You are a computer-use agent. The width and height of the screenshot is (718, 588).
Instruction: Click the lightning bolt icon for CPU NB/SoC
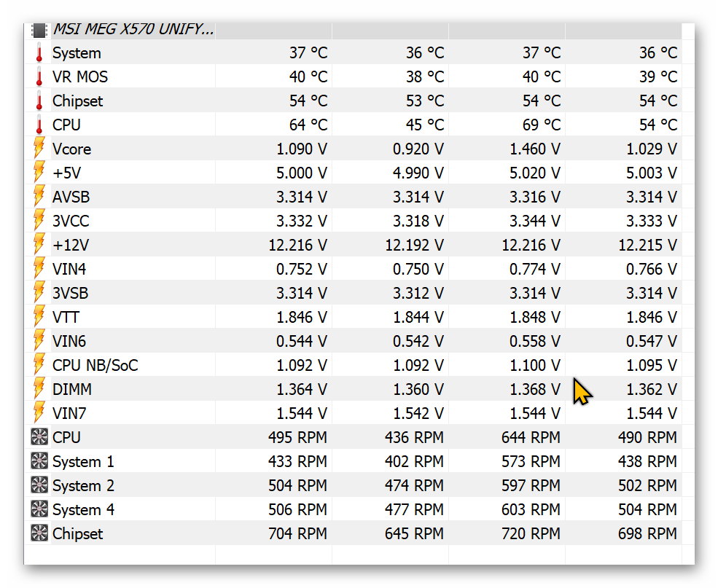[39, 365]
